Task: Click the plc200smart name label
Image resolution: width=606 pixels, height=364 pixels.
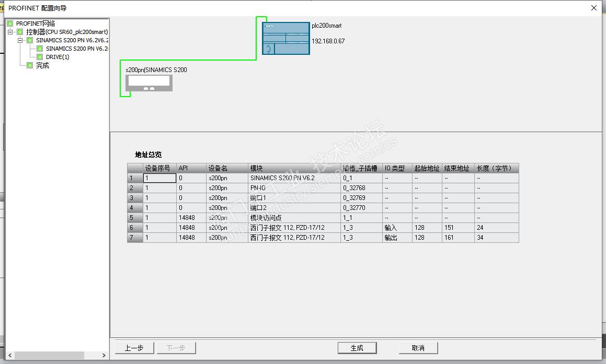Action: [327, 26]
